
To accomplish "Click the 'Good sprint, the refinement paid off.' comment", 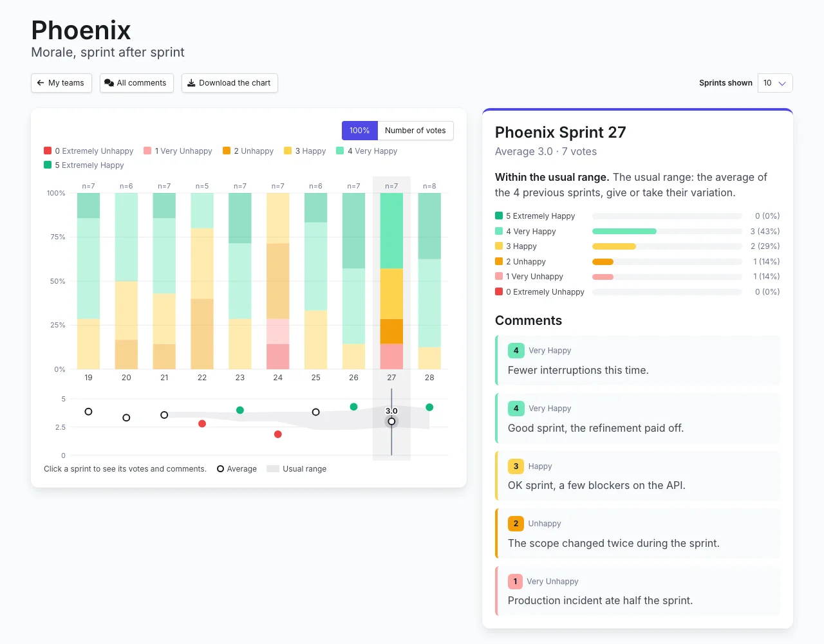I will [x=637, y=418].
